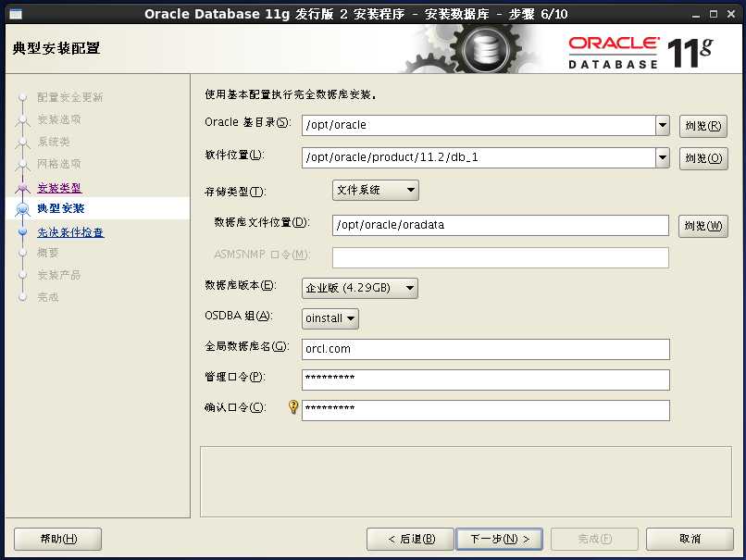
Task: Close the Oracle installer window
Action: pyautogui.click(x=731, y=14)
